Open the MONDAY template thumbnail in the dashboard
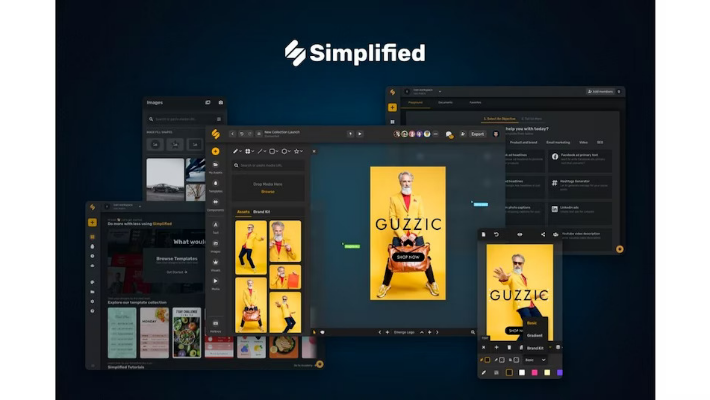The image size is (710, 400). point(154,333)
